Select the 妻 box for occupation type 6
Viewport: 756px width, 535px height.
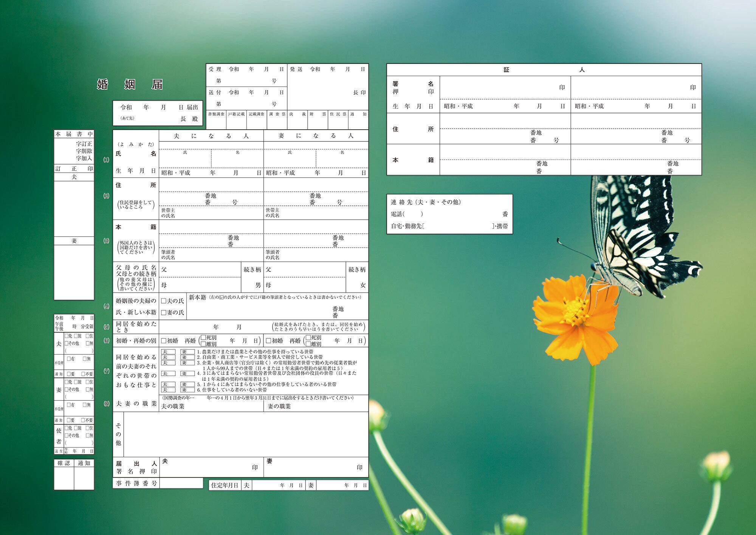click(187, 390)
